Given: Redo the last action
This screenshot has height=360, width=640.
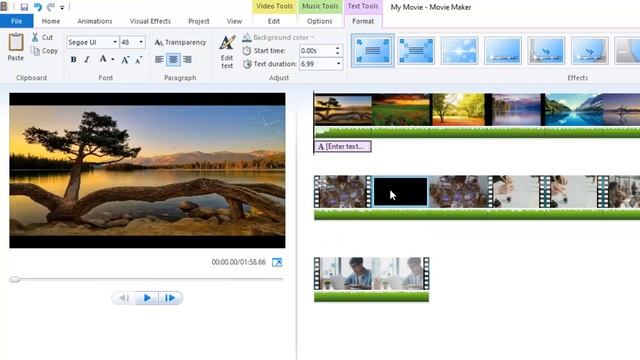Looking at the screenshot, I should (x=51, y=7).
